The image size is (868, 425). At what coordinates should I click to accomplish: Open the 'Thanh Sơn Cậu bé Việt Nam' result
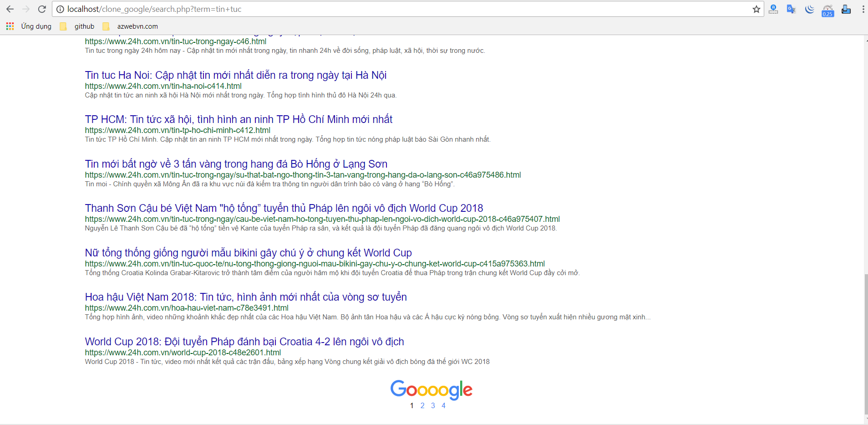pos(284,208)
